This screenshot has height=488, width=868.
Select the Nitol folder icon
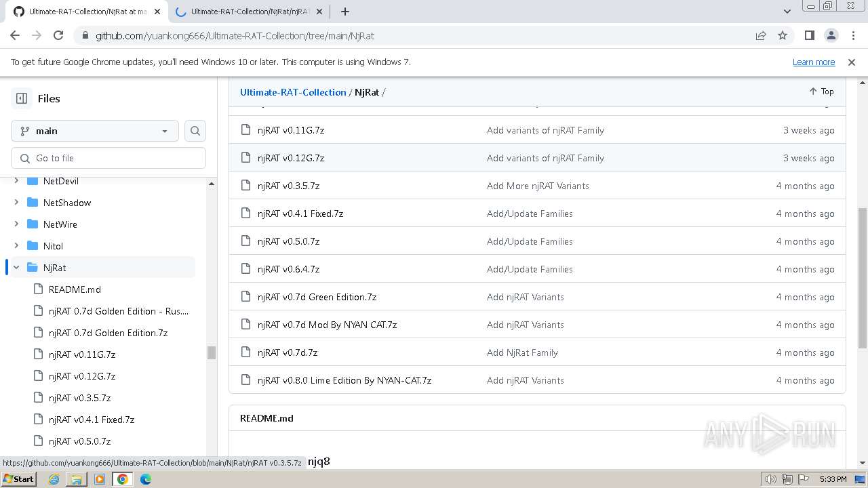point(32,246)
